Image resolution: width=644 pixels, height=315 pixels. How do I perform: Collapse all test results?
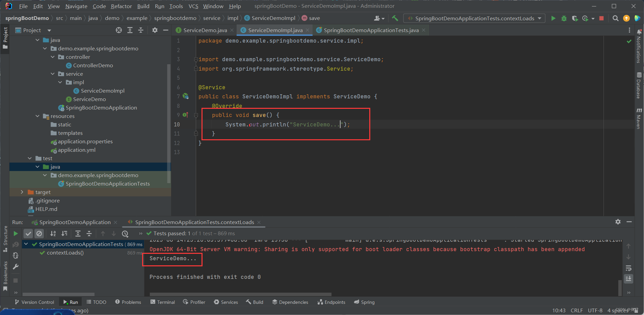89,234
